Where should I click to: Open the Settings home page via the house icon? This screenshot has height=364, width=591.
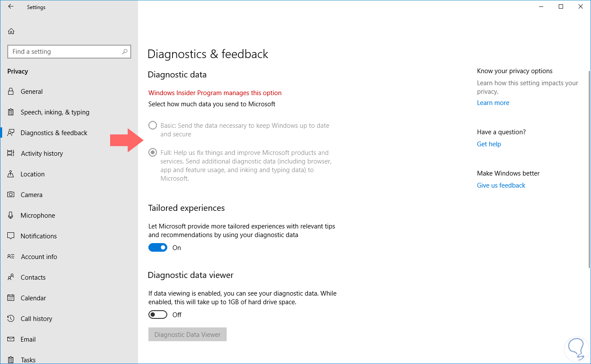click(x=11, y=31)
